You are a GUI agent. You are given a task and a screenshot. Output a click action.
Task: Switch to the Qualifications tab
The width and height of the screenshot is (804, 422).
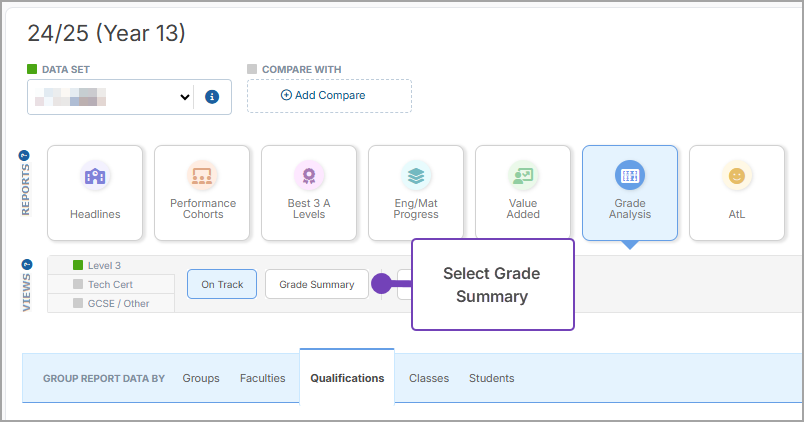347,378
